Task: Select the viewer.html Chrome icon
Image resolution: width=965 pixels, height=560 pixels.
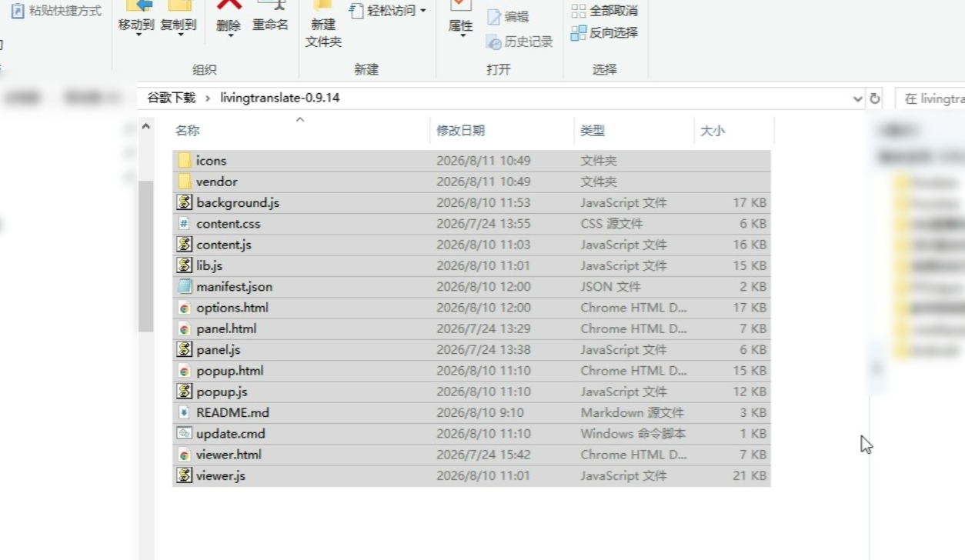Action: click(184, 455)
